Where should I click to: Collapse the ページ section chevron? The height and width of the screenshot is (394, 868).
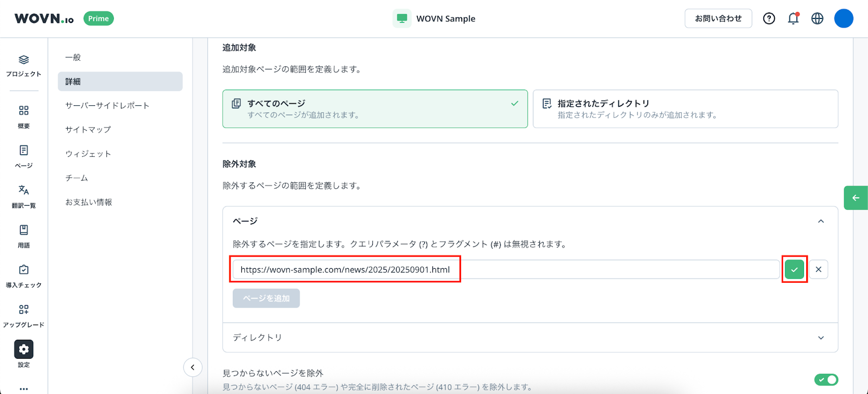821,221
